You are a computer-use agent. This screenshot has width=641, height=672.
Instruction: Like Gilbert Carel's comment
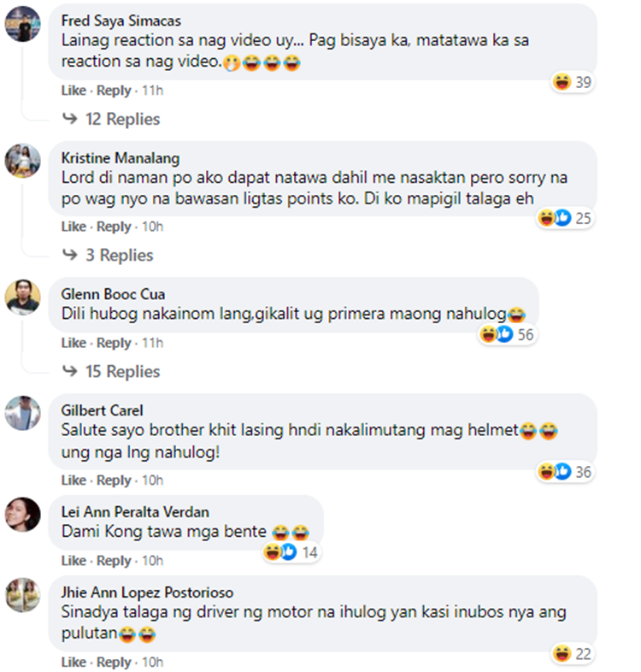(x=74, y=480)
